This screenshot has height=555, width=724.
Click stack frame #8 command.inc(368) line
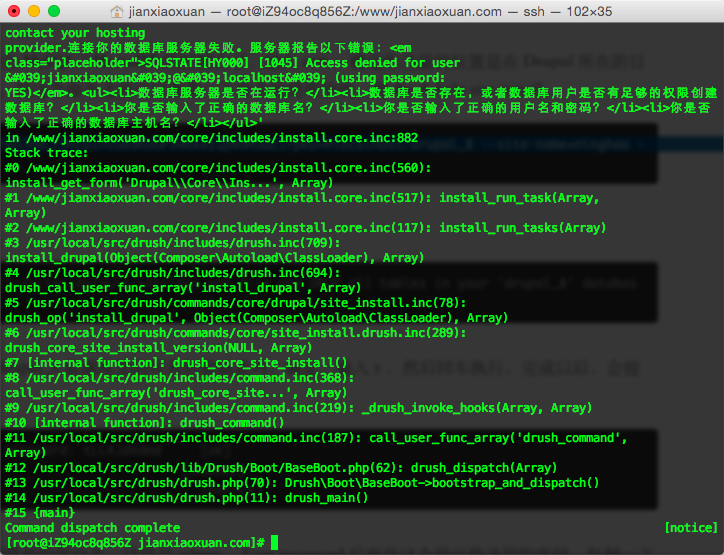pos(180,378)
